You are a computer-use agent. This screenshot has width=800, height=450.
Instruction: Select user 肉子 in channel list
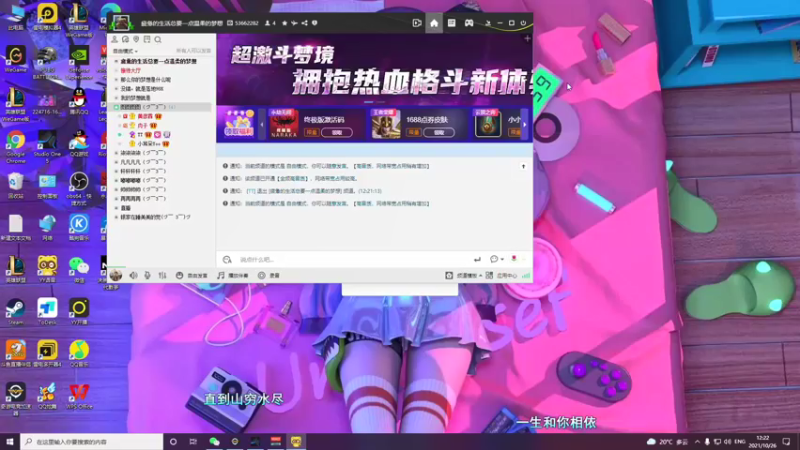click(142, 126)
